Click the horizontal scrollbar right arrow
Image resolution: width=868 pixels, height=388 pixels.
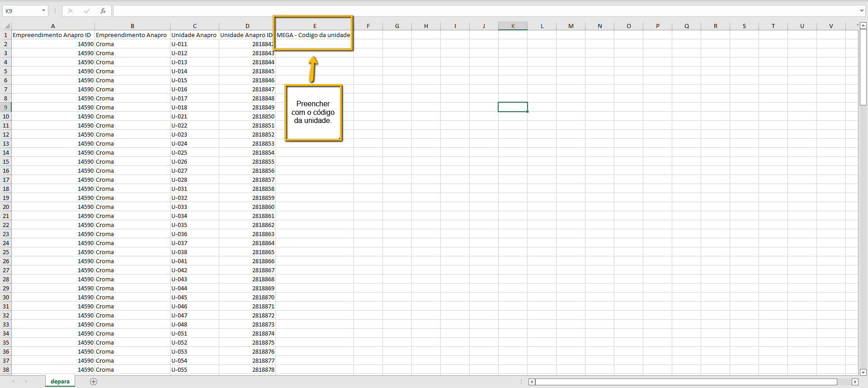854,382
